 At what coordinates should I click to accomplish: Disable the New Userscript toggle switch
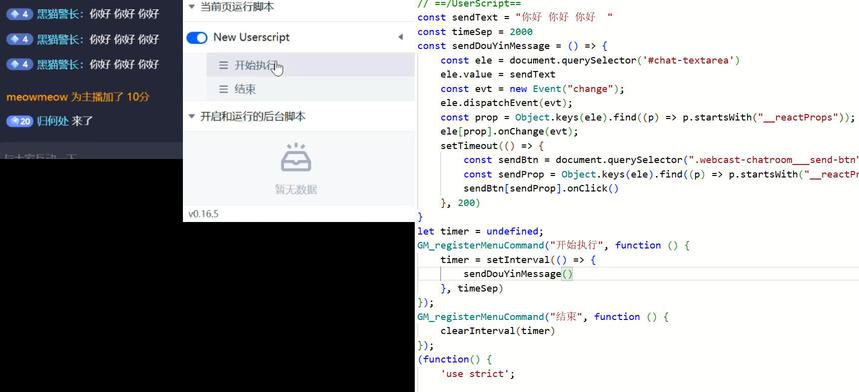pos(197,37)
